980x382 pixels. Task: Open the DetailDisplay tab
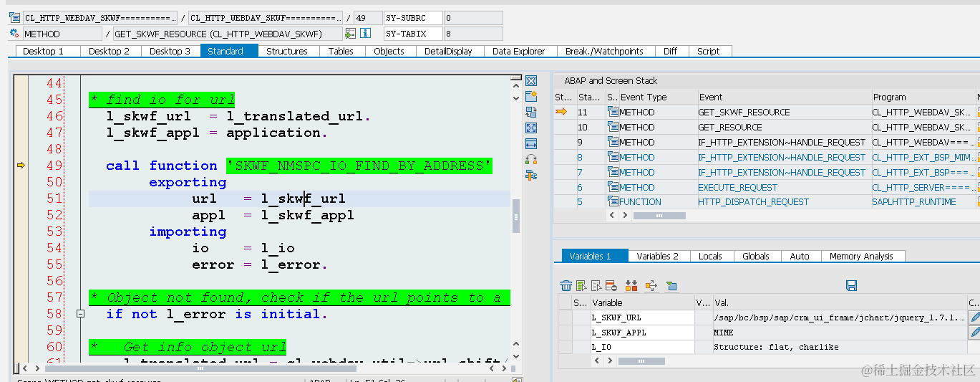click(448, 51)
